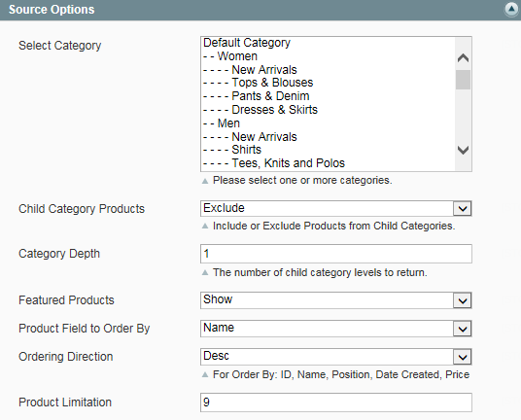
Task: Click the Product Limitation input field
Action: click(336, 402)
